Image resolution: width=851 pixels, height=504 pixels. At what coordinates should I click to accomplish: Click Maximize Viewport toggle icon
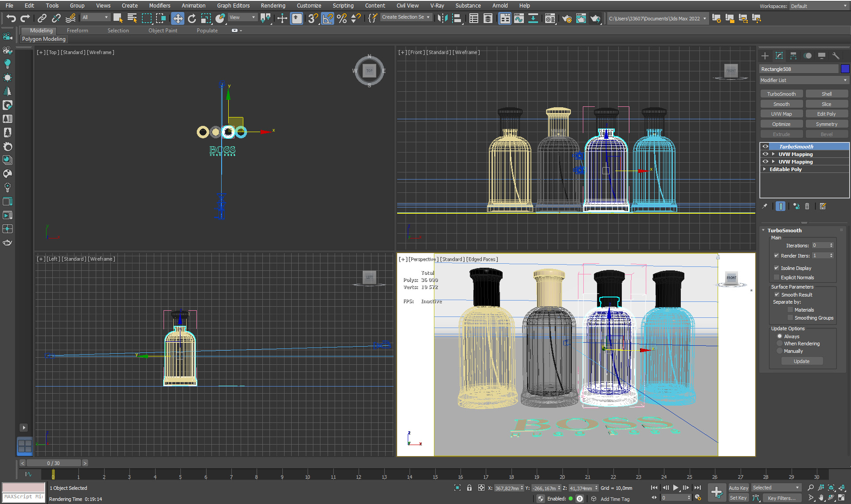coord(842,498)
